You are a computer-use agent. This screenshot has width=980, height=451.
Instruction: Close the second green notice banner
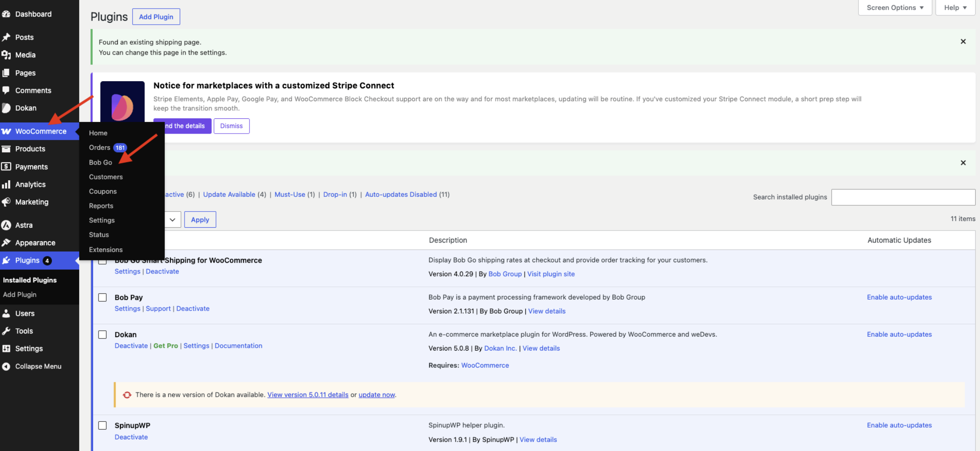click(x=963, y=163)
